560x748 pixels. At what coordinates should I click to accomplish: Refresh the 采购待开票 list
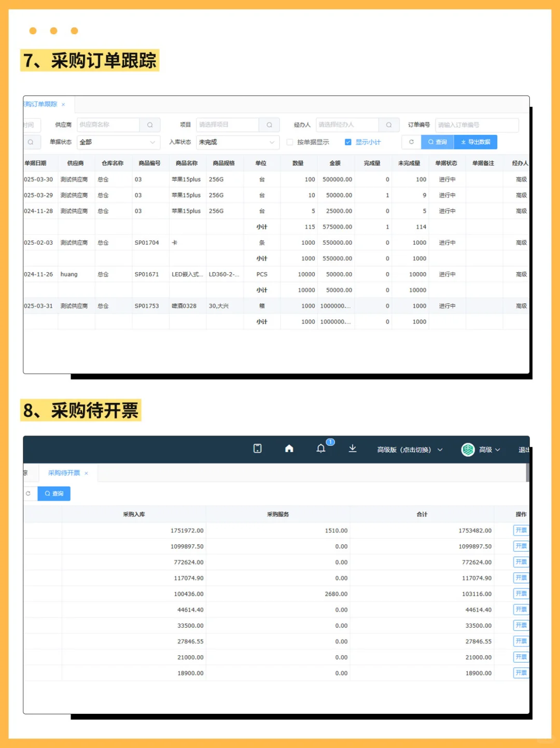29,493
